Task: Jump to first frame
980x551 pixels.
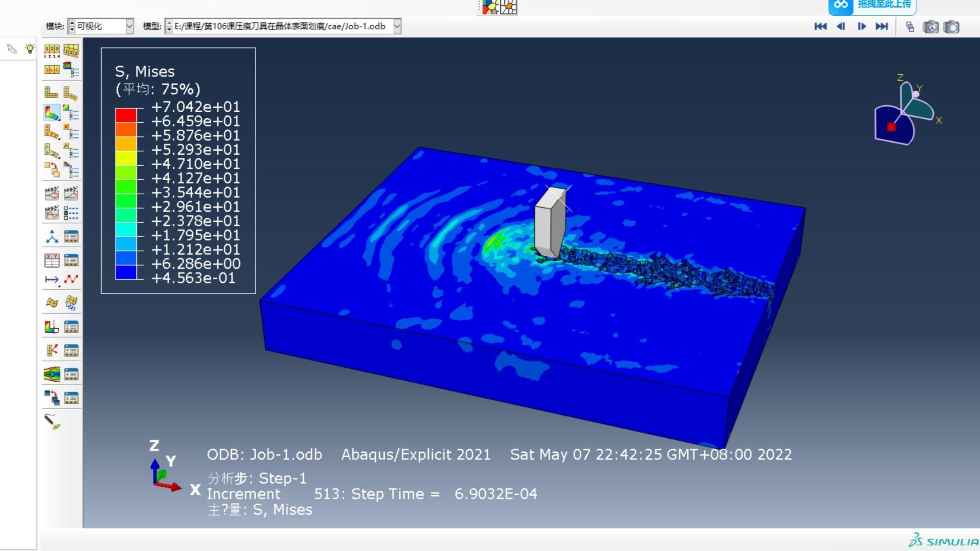Action: tap(820, 27)
